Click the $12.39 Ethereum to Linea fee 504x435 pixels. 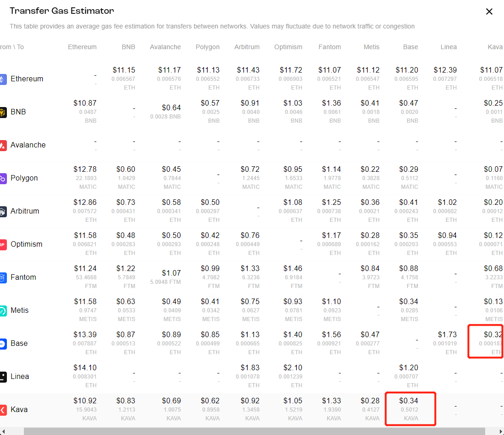coord(445,70)
